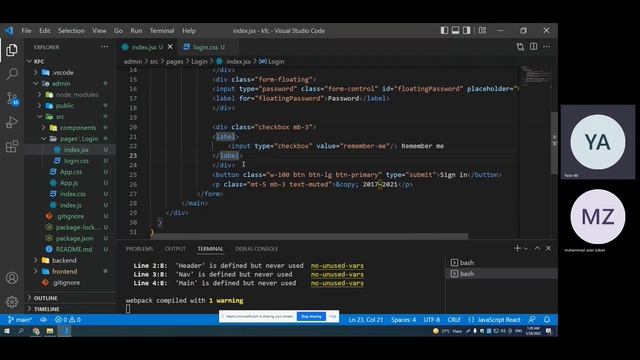Click the sync changes cloud icon

coord(43,320)
